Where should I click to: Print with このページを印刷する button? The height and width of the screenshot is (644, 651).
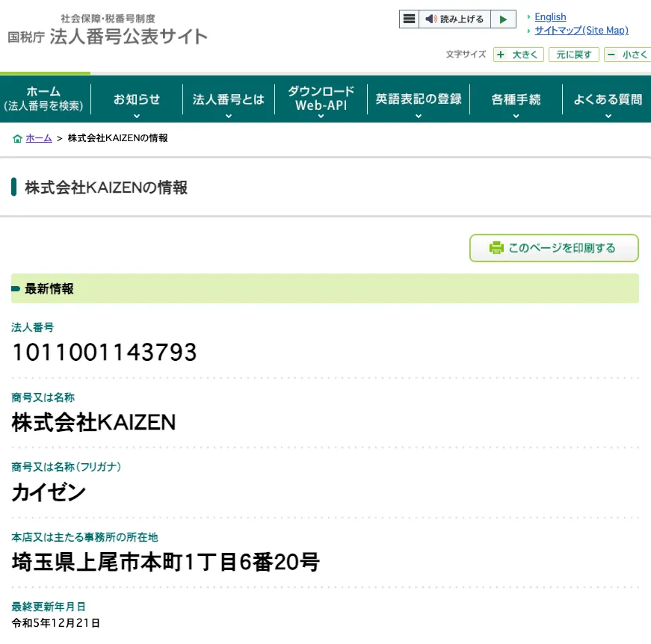(554, 248)
